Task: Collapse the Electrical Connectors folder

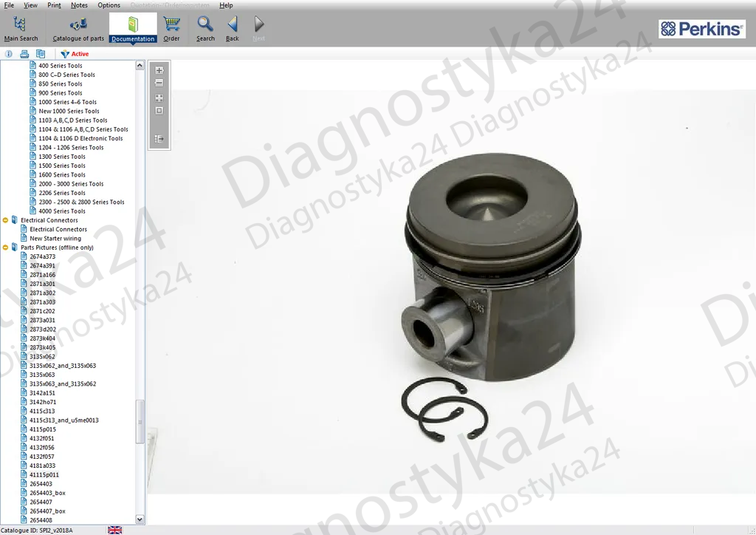Action: click(6, 220)
